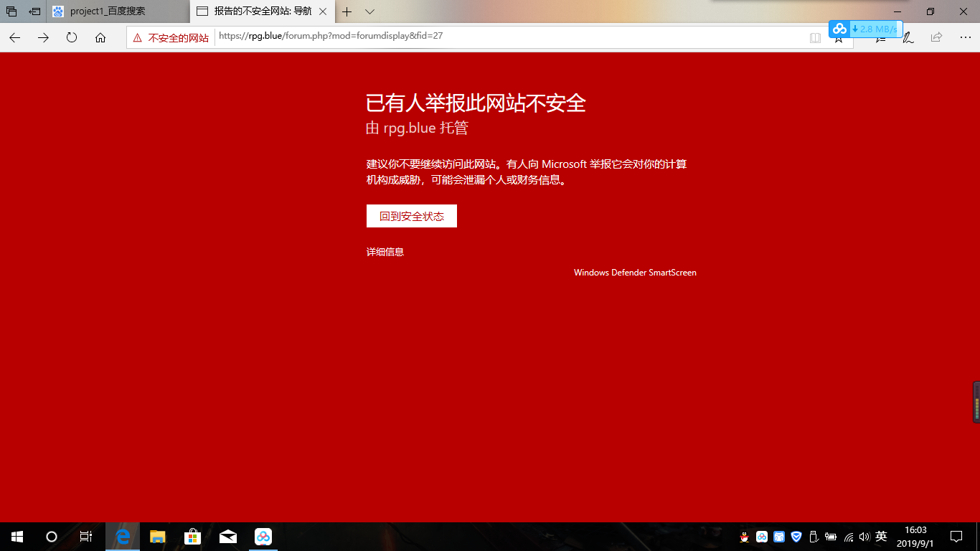The width and height of the screenshot is (980, 551).
Task: Refresh the page with reload icon
Action: (x=72, y=37)
